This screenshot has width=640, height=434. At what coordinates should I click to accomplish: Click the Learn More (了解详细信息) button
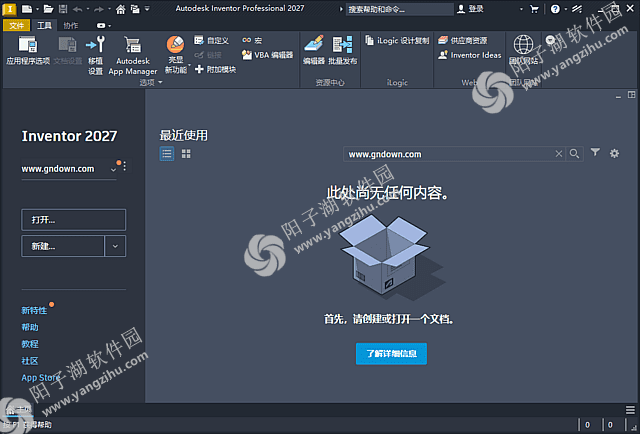(x=391, y=354)
